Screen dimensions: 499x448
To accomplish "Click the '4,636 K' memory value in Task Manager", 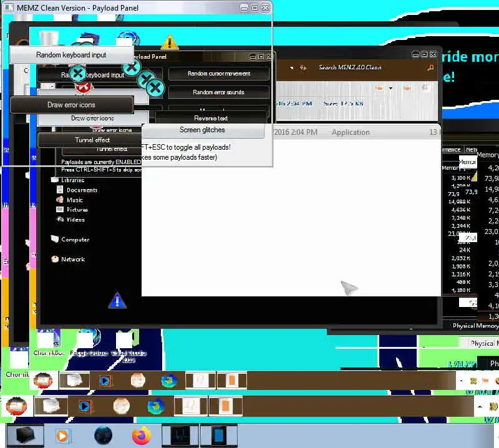I will (460, 210).
